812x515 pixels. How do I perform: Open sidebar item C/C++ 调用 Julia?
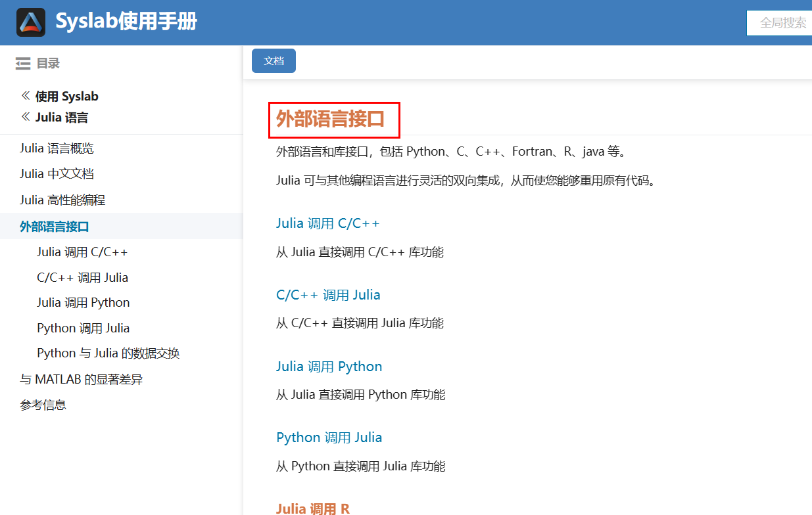tap(82, 277)
